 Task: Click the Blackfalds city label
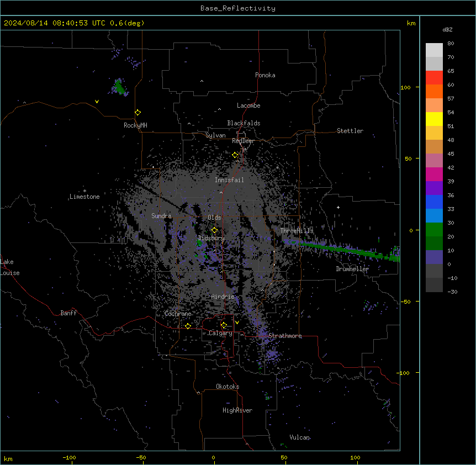point(244,123)
